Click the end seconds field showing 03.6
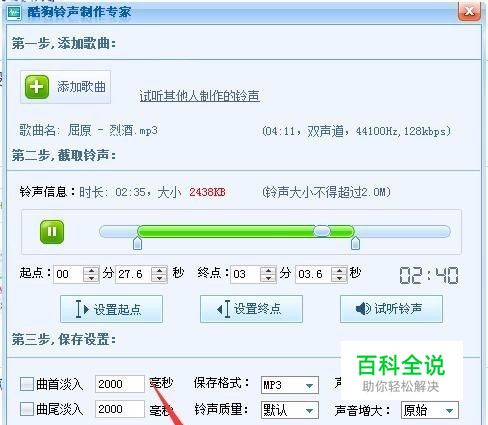Screen dimensions: 488x425 (x=314, y=274)
